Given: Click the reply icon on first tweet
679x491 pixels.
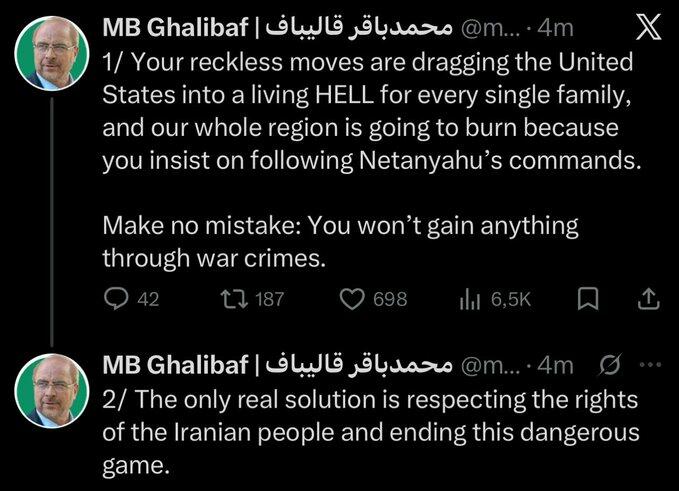Looking at the screenshot, I should click(116, 299).
